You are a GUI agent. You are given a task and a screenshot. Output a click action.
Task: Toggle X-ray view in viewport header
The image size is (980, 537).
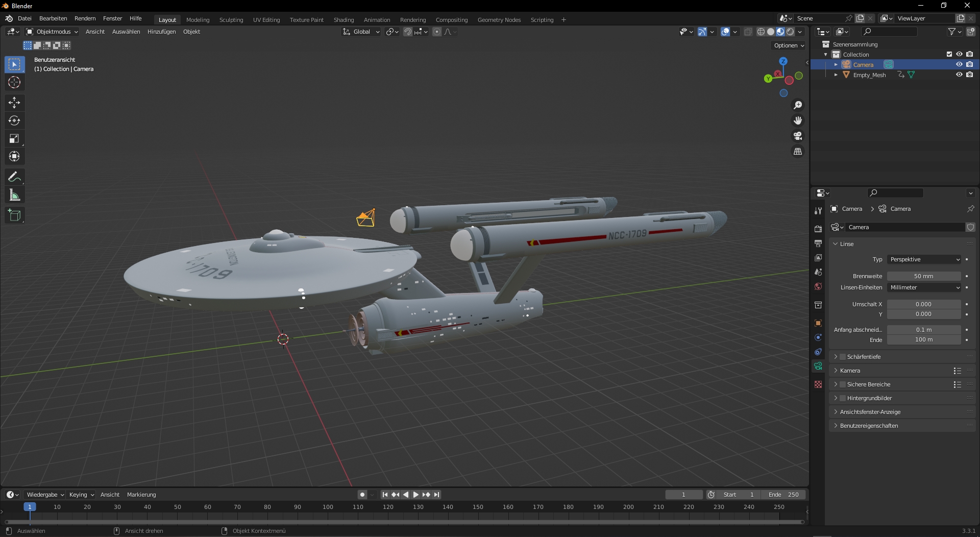pos(748,32)
